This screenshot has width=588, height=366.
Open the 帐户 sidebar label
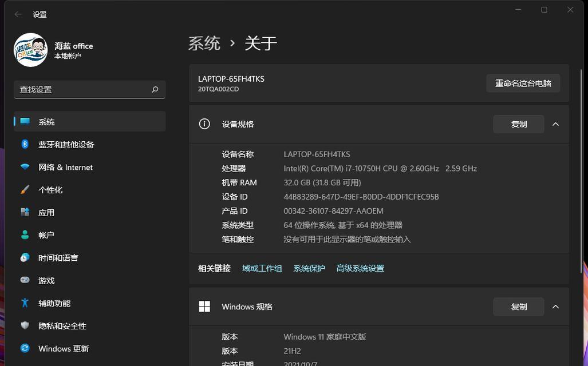(x=46, y=235)
